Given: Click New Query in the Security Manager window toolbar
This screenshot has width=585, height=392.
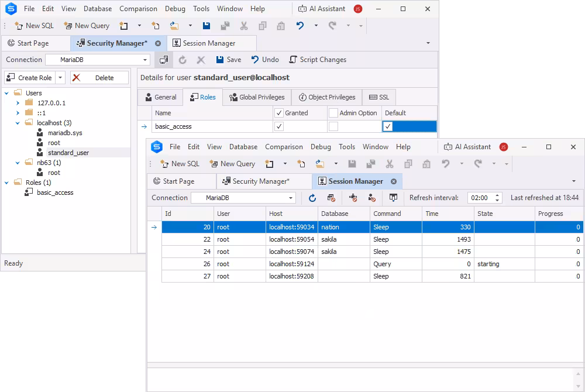Looking at the screenshot, I should click(87, 26).
